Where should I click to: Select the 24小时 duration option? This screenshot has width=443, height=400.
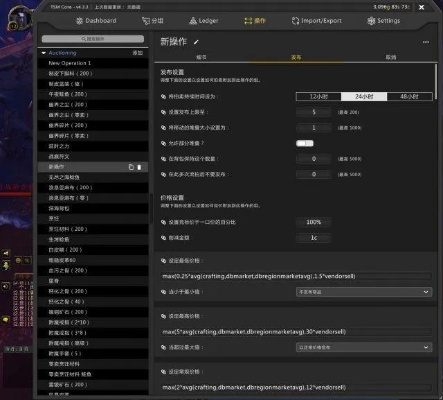pos(364,97)
